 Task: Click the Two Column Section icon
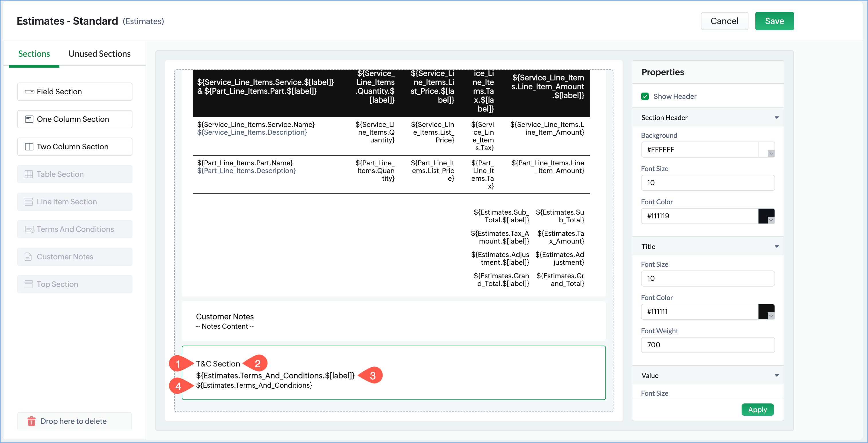[x=29, y=147]
